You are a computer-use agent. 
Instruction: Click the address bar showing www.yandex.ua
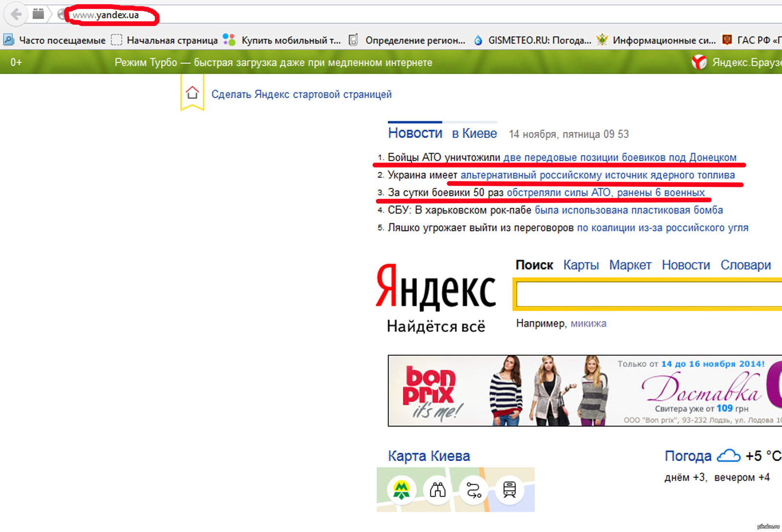pyautogui.click(x=420, y=15)
